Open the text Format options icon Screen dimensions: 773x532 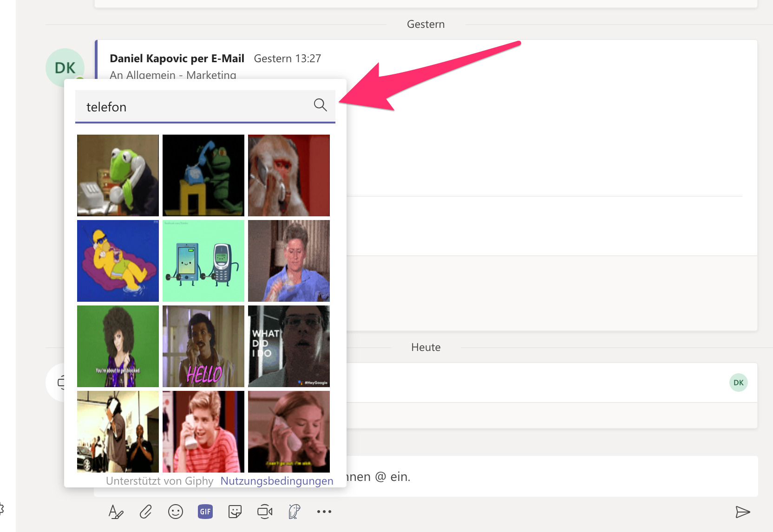coord(116,512)
